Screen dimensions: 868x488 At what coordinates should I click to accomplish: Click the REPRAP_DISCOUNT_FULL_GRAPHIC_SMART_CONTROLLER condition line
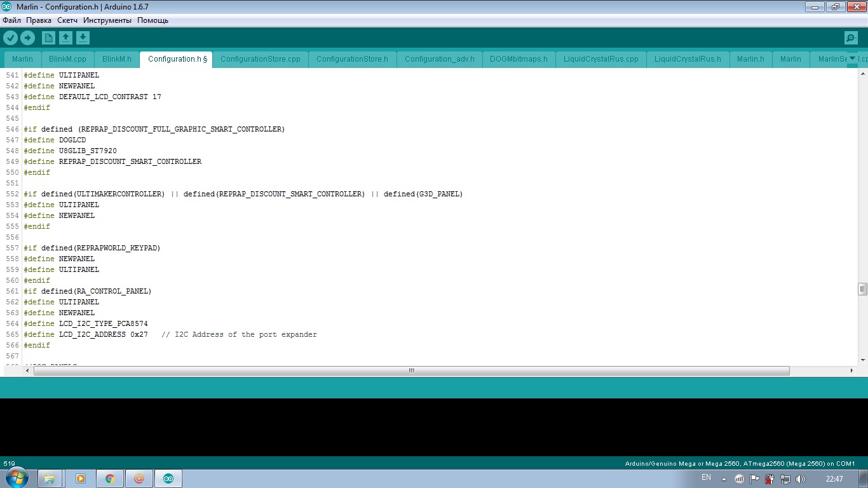coord(154,129)
